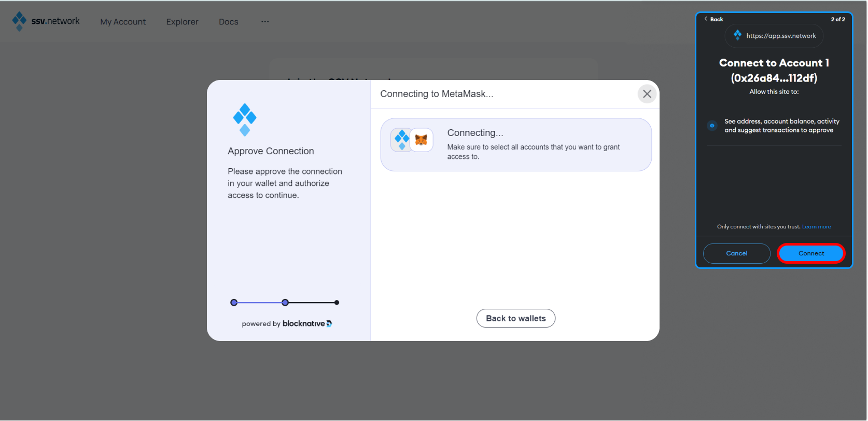Click the second progress step dot
This screenshot has width=868, height=421.
point(285,303)
